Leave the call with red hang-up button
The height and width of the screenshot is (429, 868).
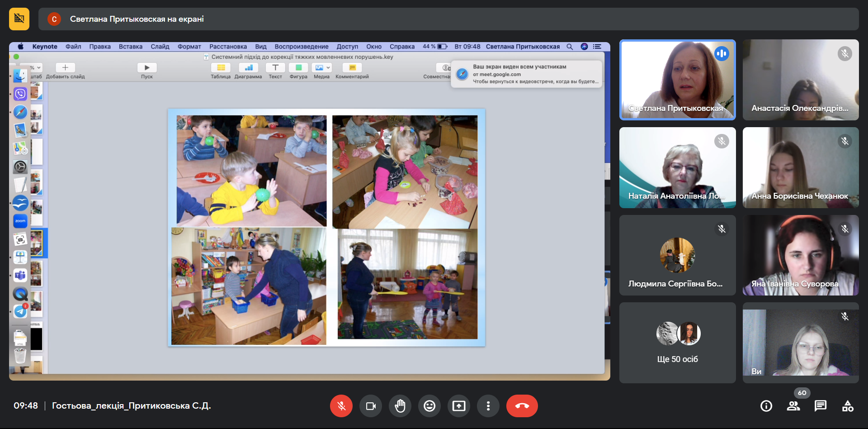[522, 406]
